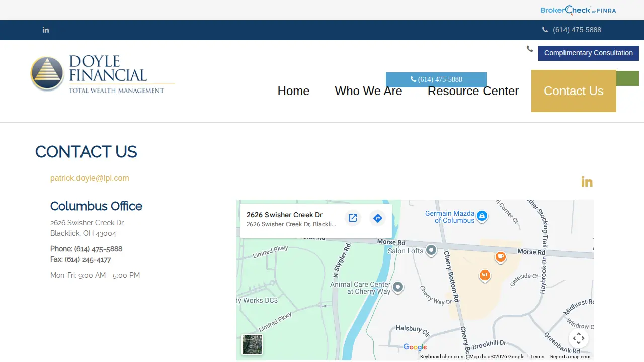This screenshot has height=362, width=644.
Task: Click the Salon Lofts map pin
Action: click(431, 250)
